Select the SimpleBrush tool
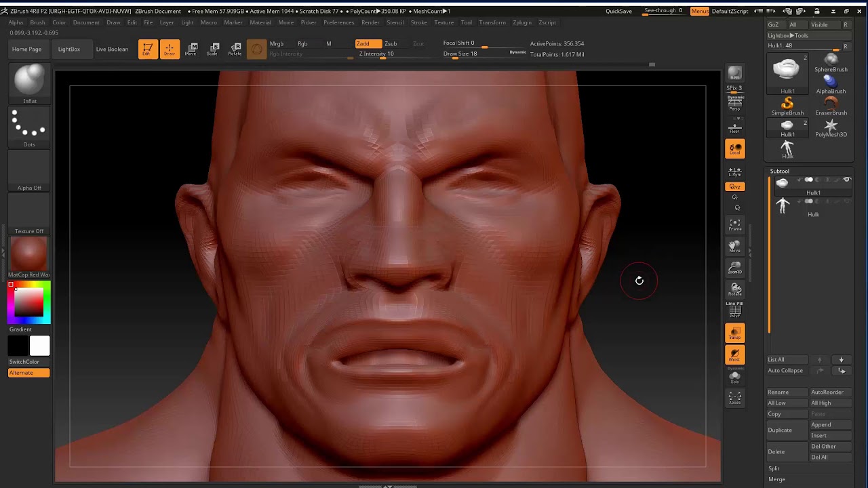Image resolution: width=868 pixels, height=488 pixels. (787, 106)
